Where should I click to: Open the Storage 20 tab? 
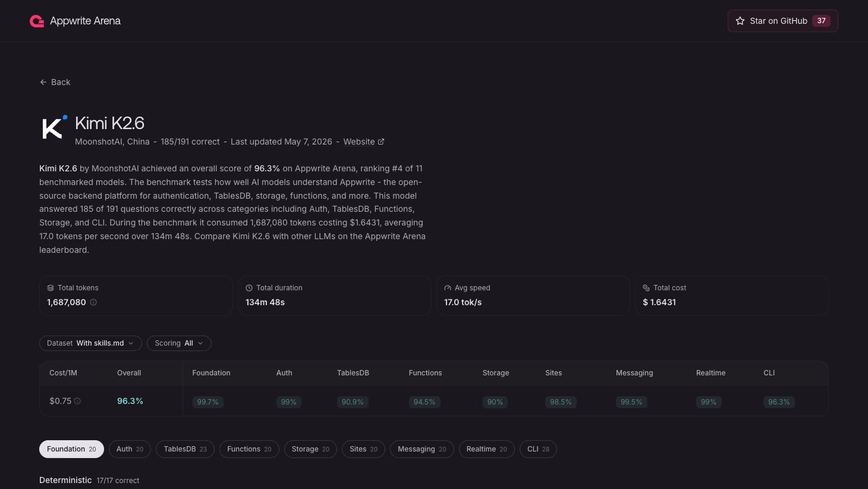(310, 449)
